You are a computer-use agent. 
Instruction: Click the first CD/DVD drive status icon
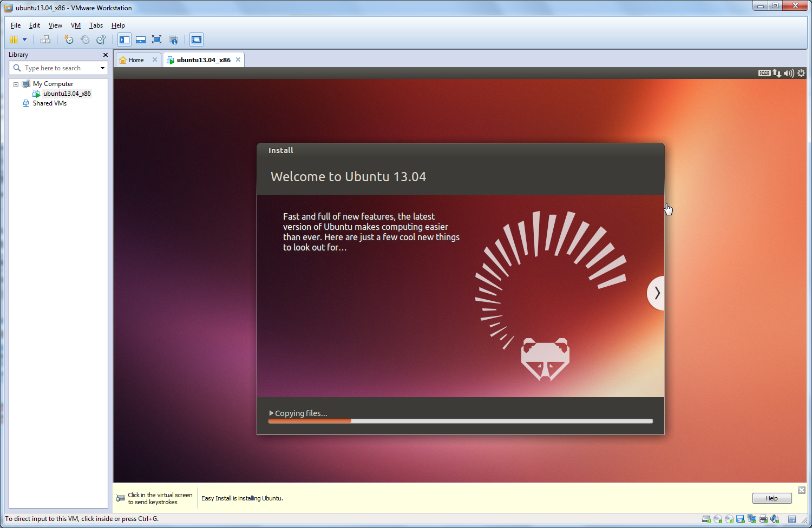pos(718,519)
